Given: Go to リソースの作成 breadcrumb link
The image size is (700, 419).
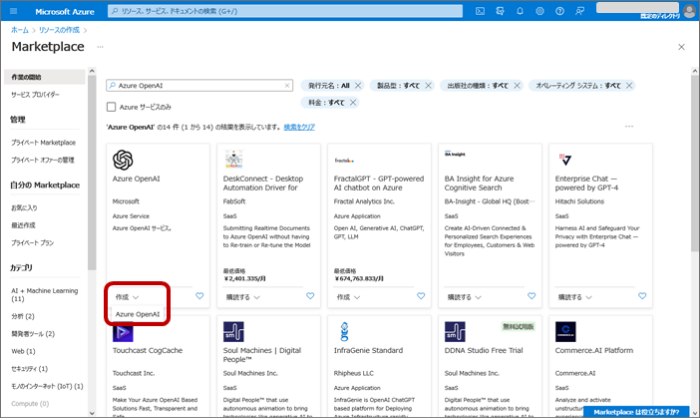Looking at the screenshot, I should click(59, 30).
